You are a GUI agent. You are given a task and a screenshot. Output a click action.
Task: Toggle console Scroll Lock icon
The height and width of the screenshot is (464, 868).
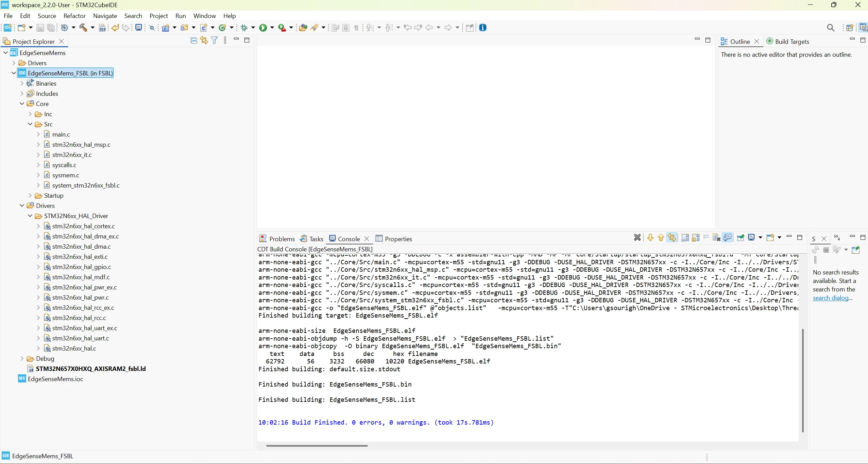point(696,237)
